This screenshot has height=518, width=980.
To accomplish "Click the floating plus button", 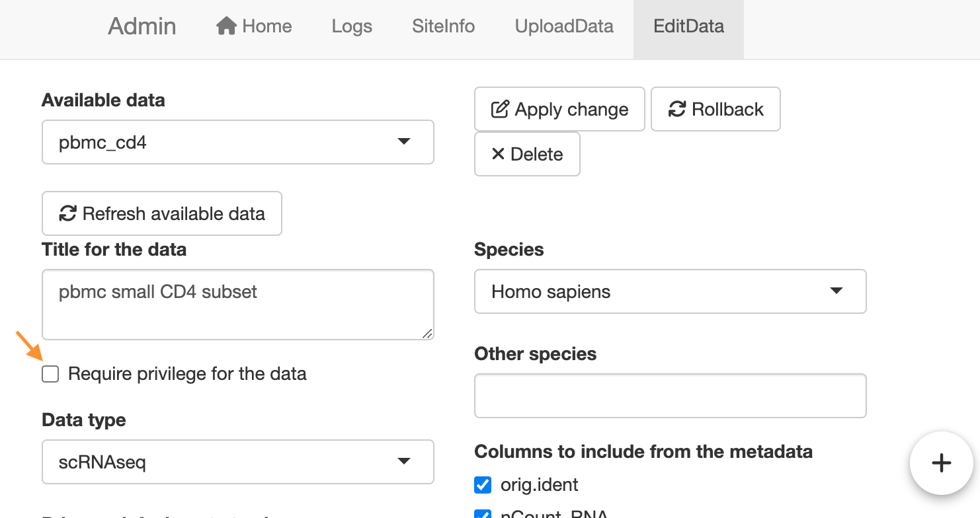I will (941, 463).
